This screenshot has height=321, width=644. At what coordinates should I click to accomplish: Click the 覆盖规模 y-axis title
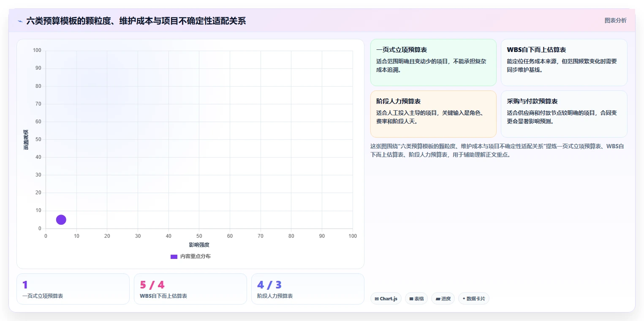tap(26, 139)
